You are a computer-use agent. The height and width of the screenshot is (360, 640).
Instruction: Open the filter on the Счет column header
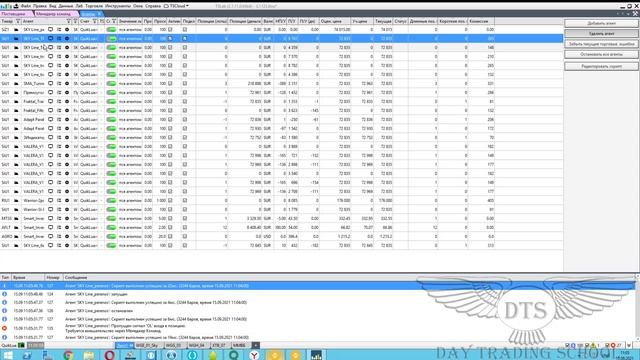click(95, 21)
